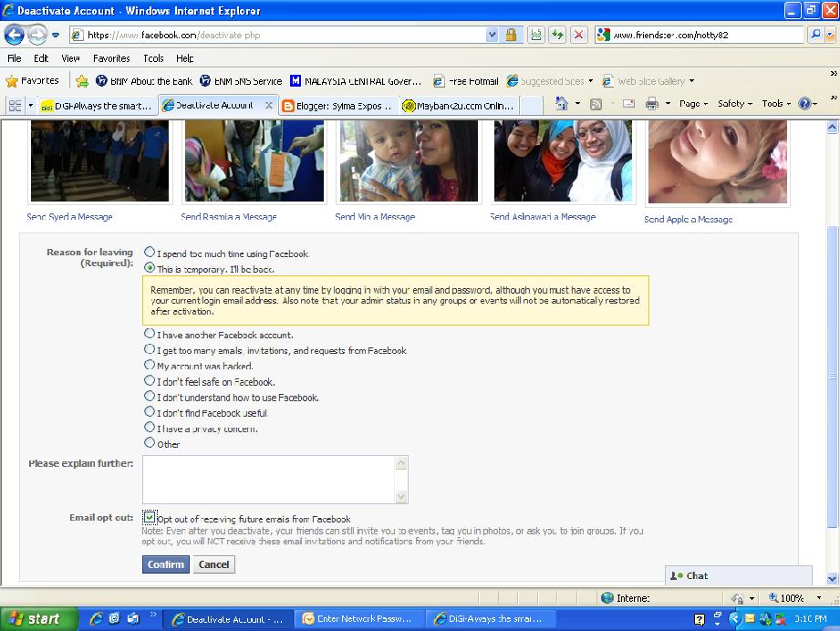The image size is (840, 631).
Task: Select 'I don't find Facebook useful'
Action: pyautogui.click(x=150, y=411)
